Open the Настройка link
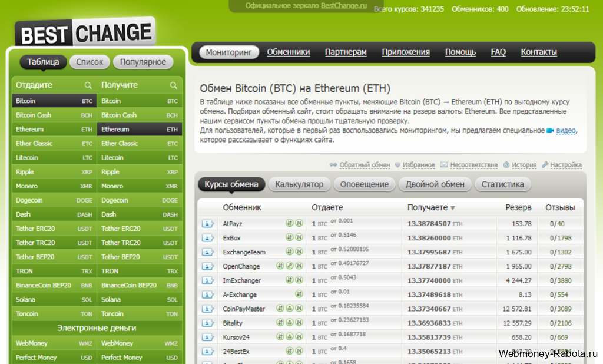603x364 pixels. pyautogui.click(x=566, y=165)
